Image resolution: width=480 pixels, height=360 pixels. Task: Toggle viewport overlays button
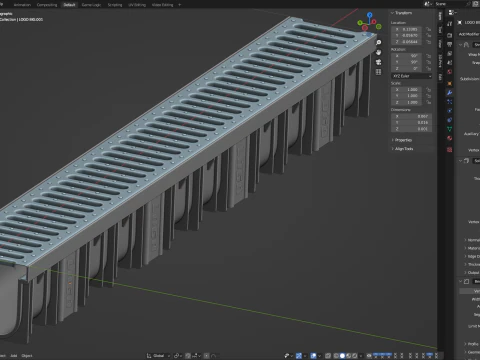click(x=313, y=356)
